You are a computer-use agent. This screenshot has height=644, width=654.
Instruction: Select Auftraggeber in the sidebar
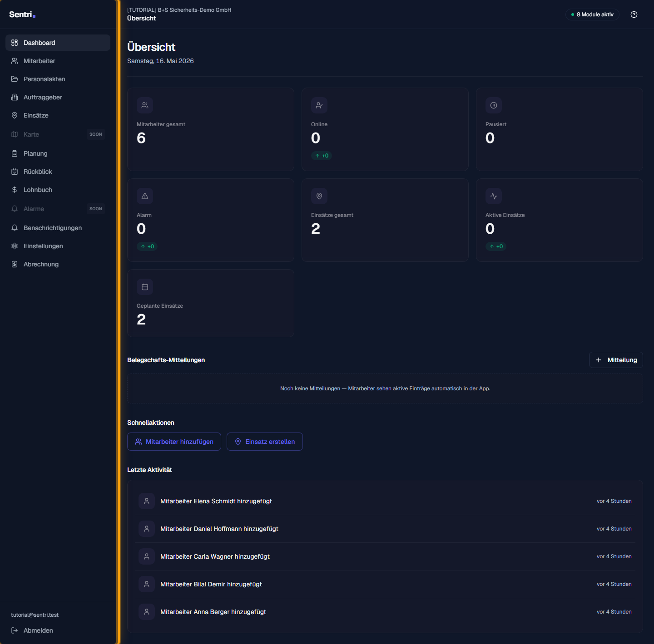click(x=58, y=97)
